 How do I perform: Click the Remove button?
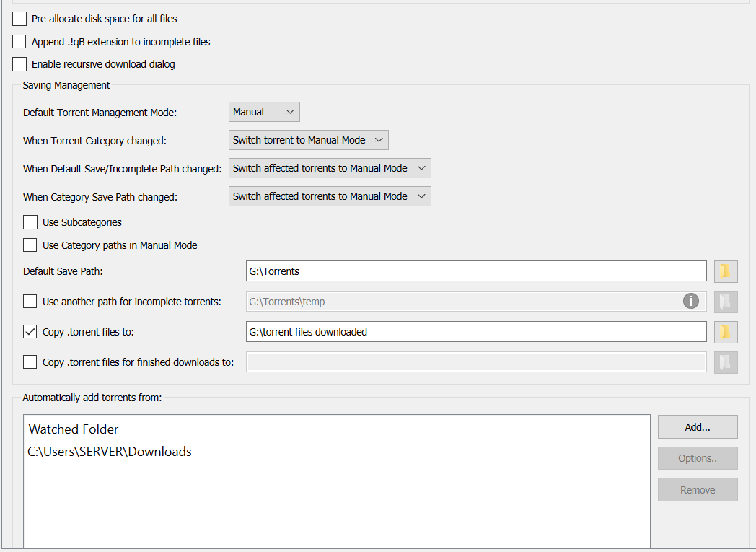tap(698, 490)
